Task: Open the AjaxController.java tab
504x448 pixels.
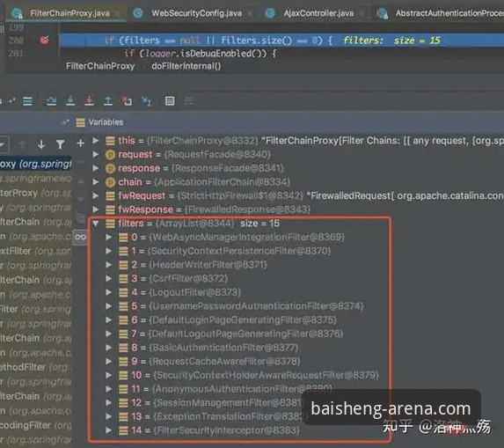Action: [318, 13]
